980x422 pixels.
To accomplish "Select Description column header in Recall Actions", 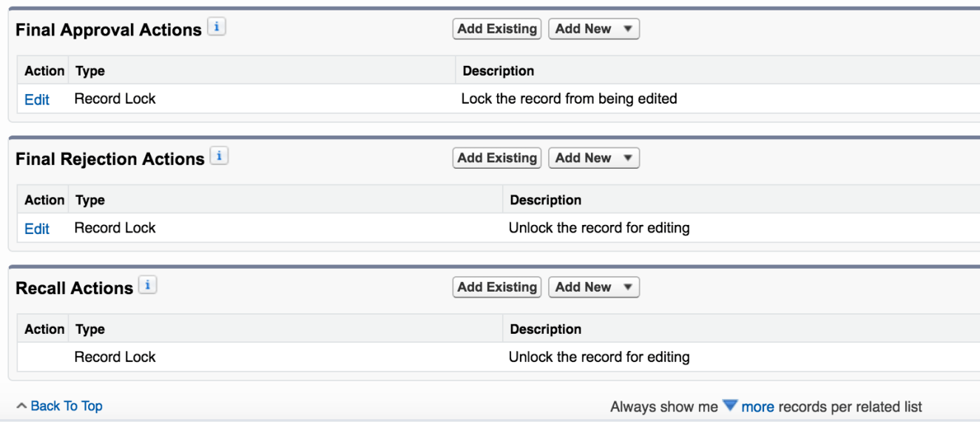I will point(545,329).
